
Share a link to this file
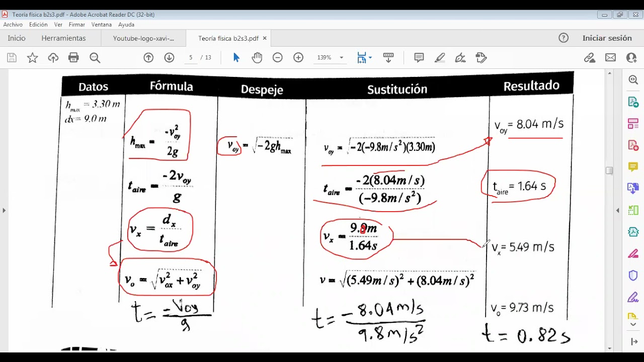pyautogui.click(x=590, y=58)
